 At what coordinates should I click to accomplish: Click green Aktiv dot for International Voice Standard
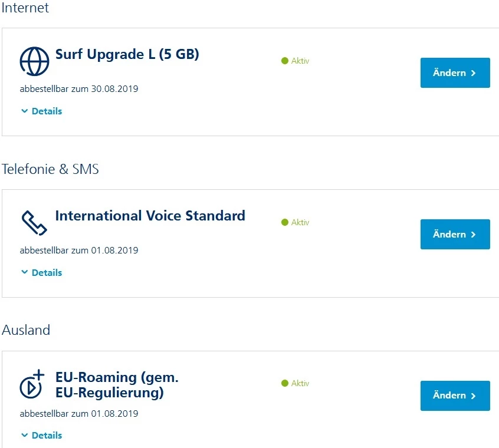pyautogui.click(x=285, y=222)
